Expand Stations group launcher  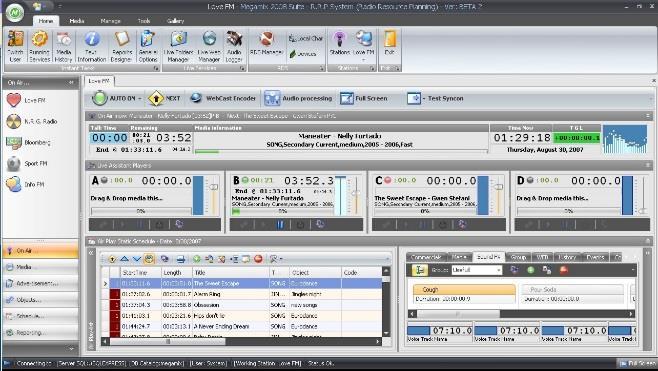372,68
